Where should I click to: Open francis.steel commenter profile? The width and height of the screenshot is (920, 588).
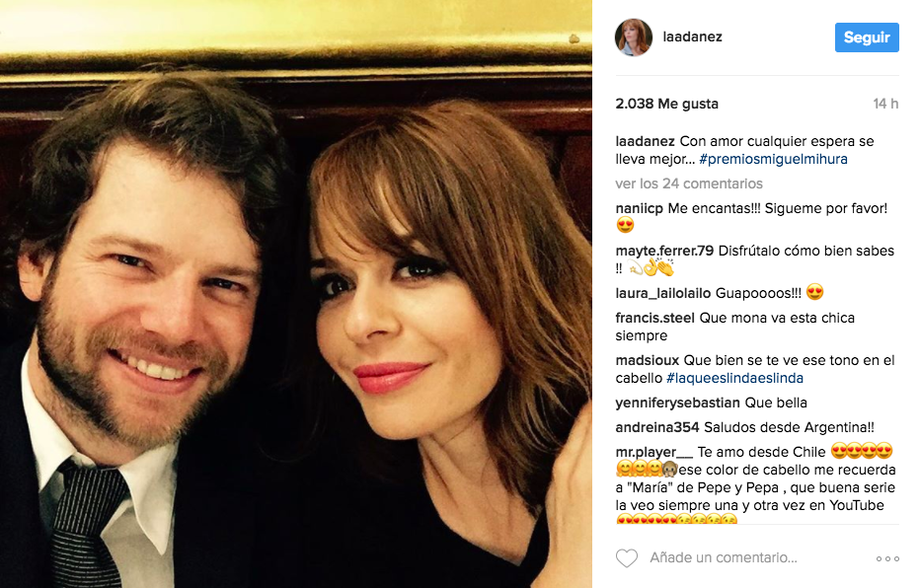(x=654, y=318)
